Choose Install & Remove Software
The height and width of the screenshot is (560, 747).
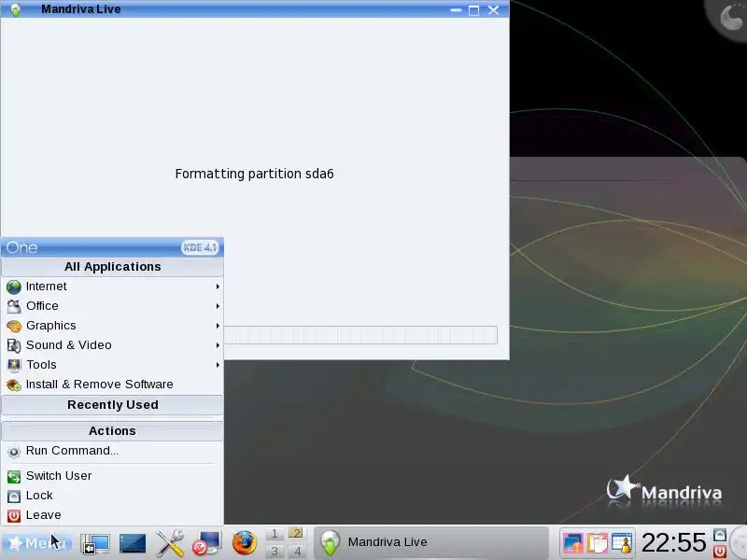[113, 385]
